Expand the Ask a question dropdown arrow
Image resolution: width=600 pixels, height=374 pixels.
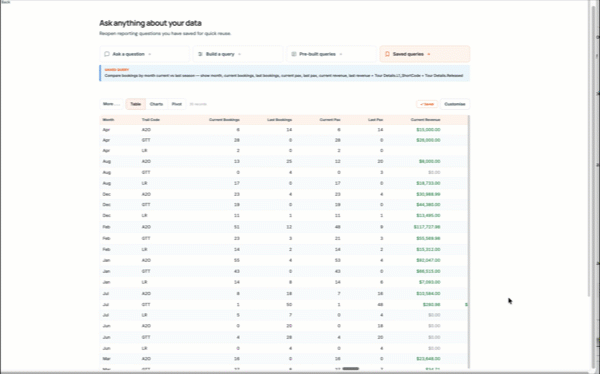click(150, 54)
